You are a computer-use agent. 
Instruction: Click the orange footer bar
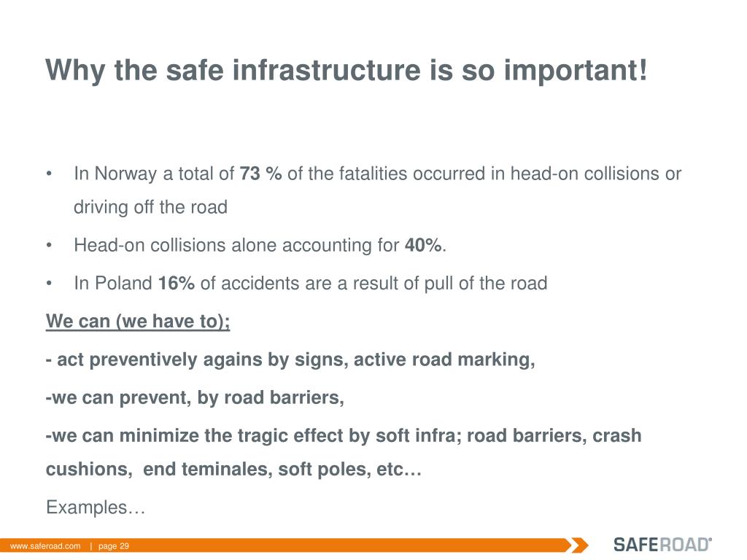tap(286, 545)
